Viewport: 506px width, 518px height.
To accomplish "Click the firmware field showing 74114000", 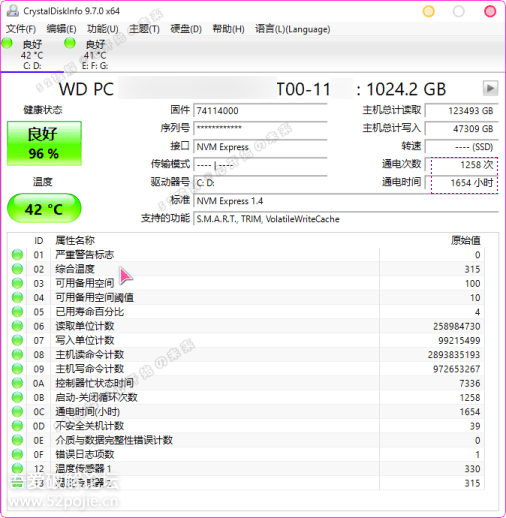I will click(260, 110).
